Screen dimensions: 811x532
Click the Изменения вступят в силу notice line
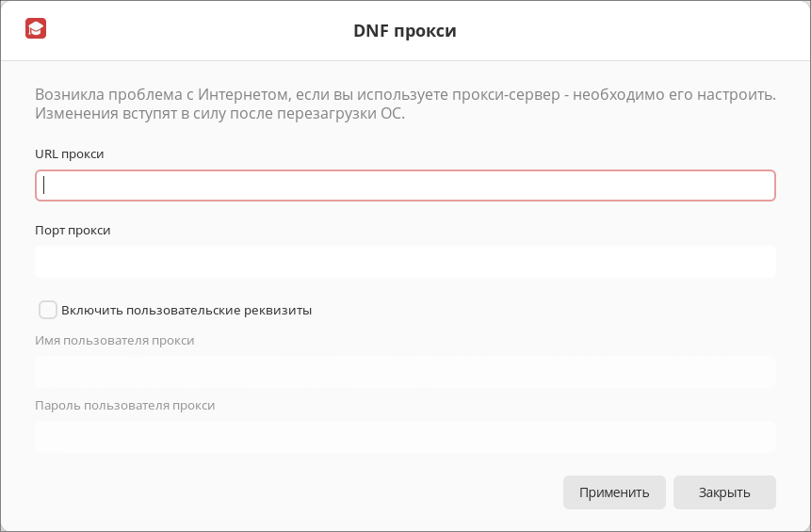tap(219, 113)
